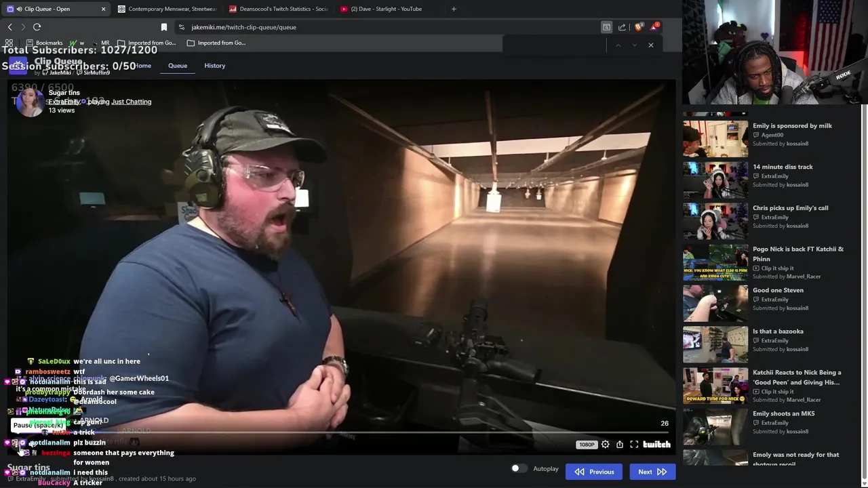Click '14 minute diss track' title text

pos(783,167)
